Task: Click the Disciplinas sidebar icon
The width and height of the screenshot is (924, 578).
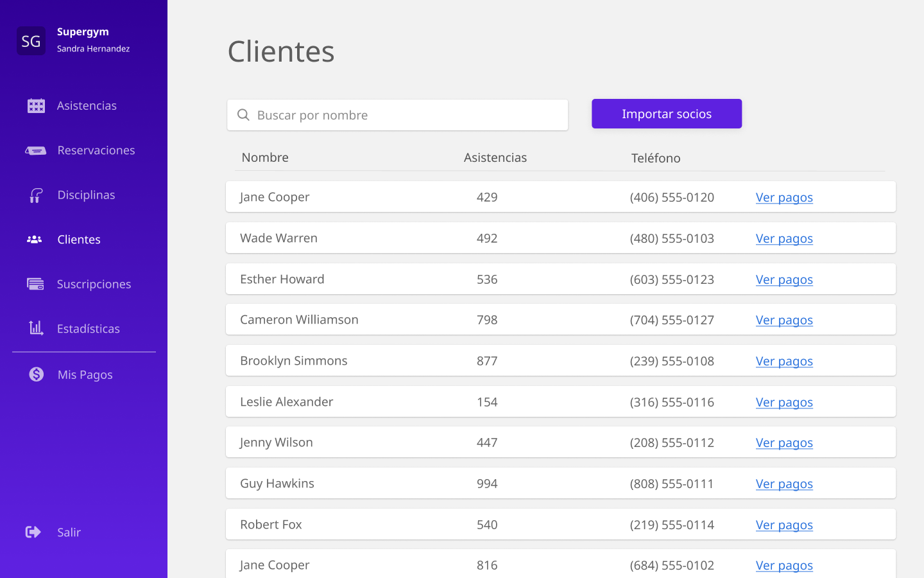Action: tap(36, 195)
